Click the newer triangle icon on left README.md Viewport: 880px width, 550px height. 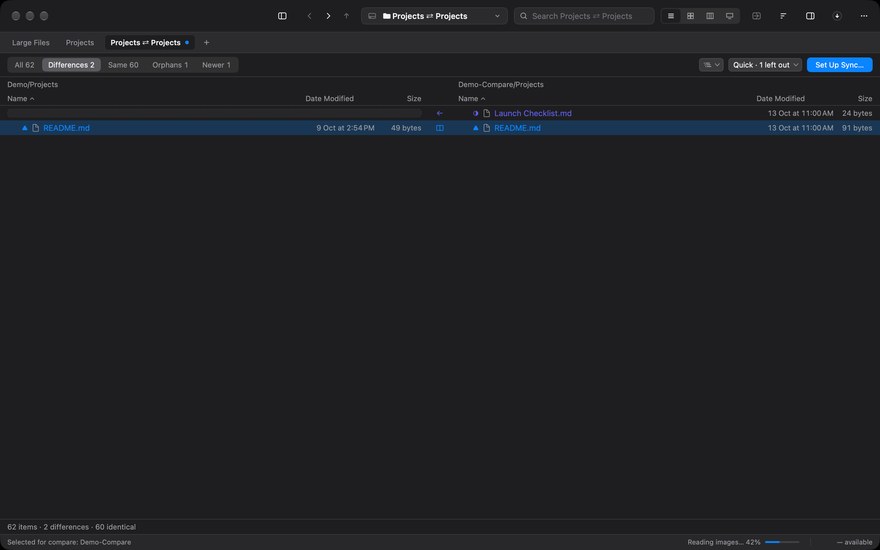tap(25, 128)
